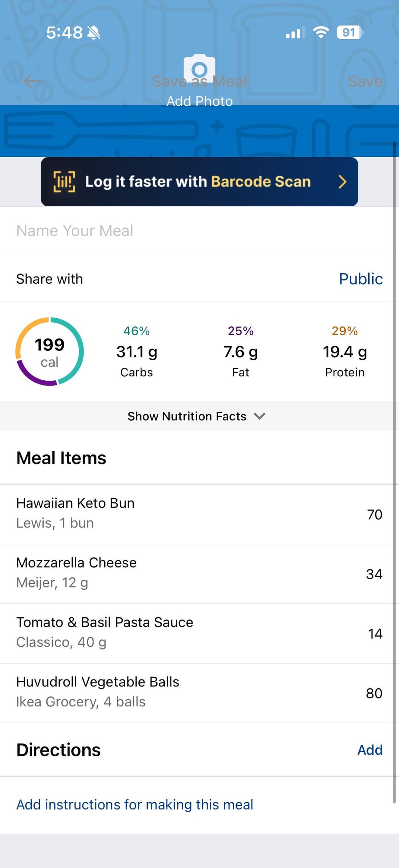Tap the camera Add Photo icon
The height and width of the screenshot is (868, 399).
click(199, 68)
